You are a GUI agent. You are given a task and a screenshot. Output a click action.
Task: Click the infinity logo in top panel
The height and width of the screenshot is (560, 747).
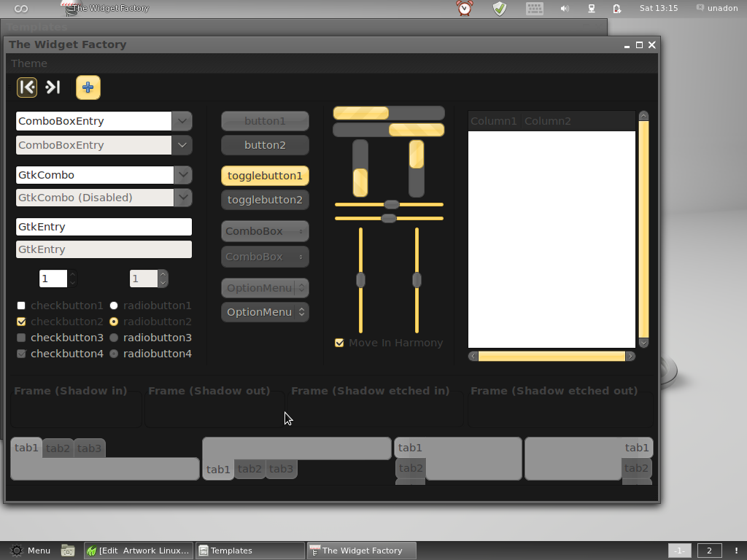pos(21,9)
